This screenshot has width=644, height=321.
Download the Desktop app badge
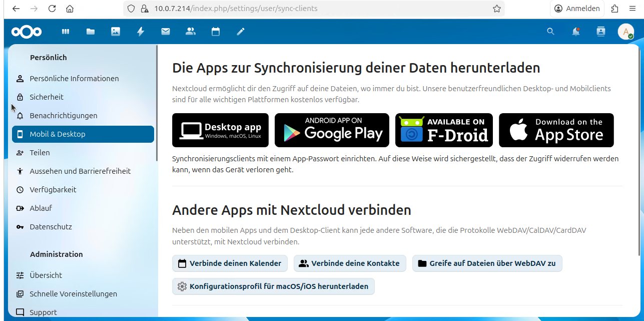[220, 130]
